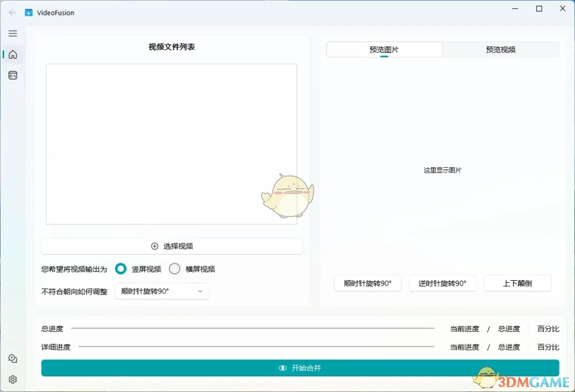Image resolution: width=575 pixels, height=392 pixels.
Task: Select the C:\ drive tool in sidebar
Action: pos(12,75)
